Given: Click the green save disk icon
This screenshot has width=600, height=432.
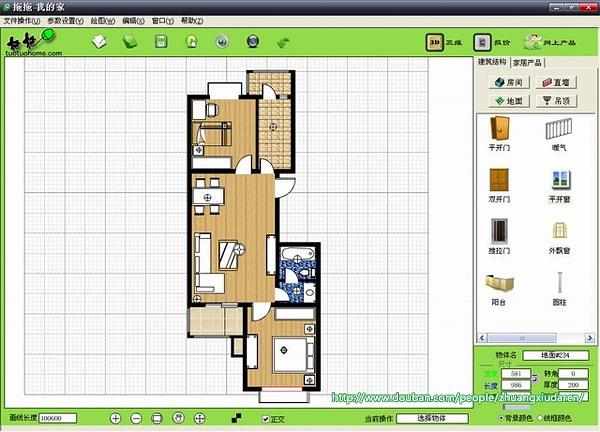Looking at the screenshot, I should (160, 42).
